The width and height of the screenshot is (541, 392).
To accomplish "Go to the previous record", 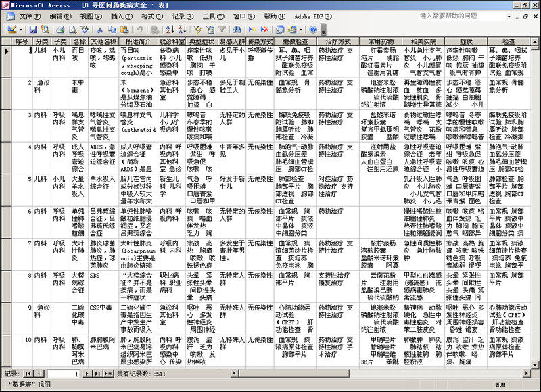I will pos(40,374).
